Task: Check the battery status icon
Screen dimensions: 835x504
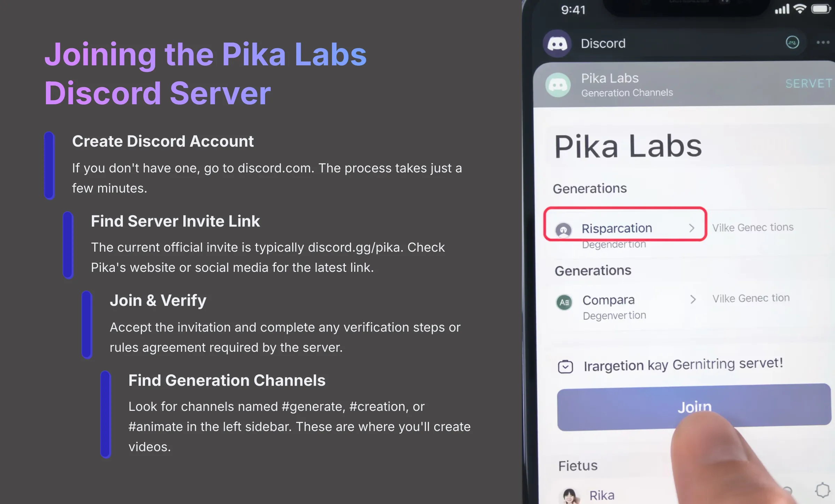Action: pyautogui.click(x=821, y=9)
